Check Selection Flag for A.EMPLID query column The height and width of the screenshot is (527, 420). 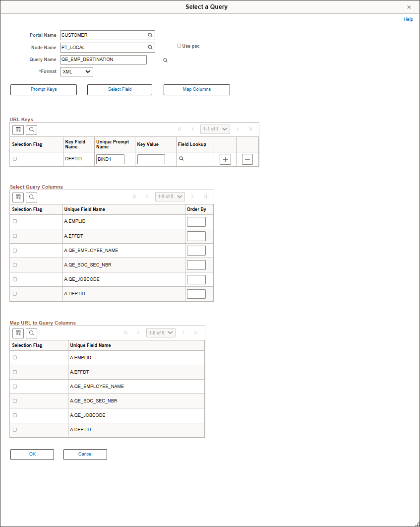[x=15, y=221]
